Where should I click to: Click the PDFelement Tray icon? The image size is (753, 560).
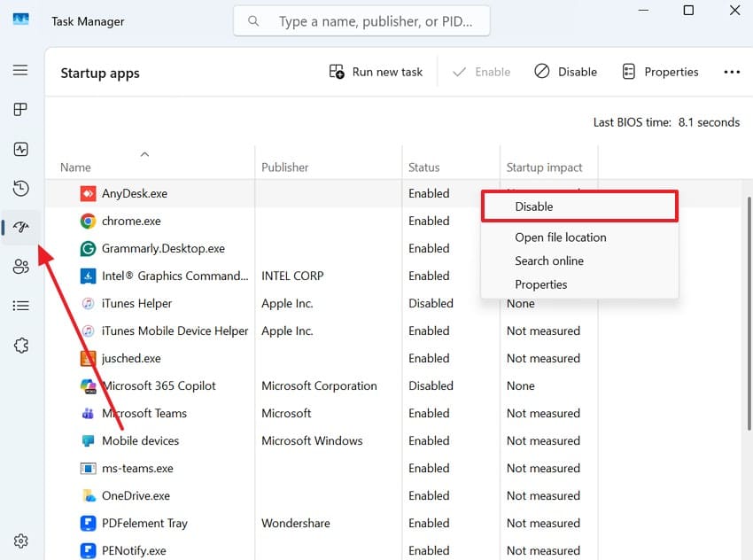[88, 523]
